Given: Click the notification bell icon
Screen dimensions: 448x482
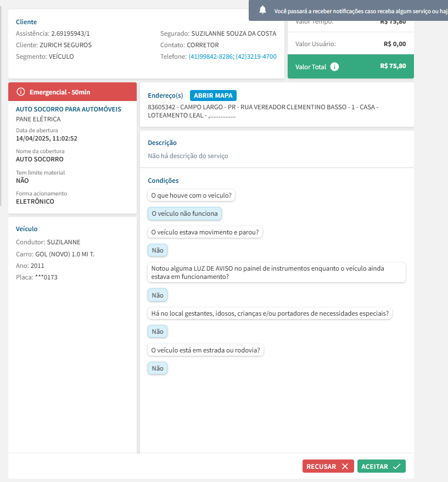Looking at the screenshot, I should 263,10.
